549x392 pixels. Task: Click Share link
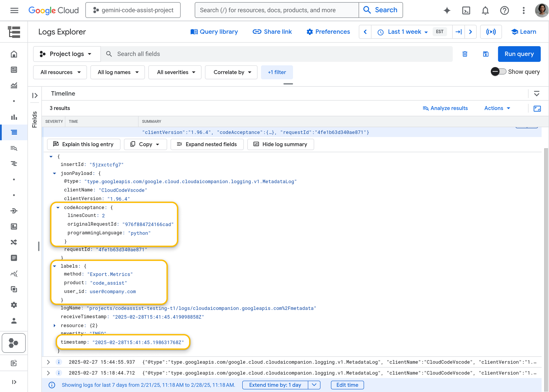pyautogui.click(x=272, y=32)
